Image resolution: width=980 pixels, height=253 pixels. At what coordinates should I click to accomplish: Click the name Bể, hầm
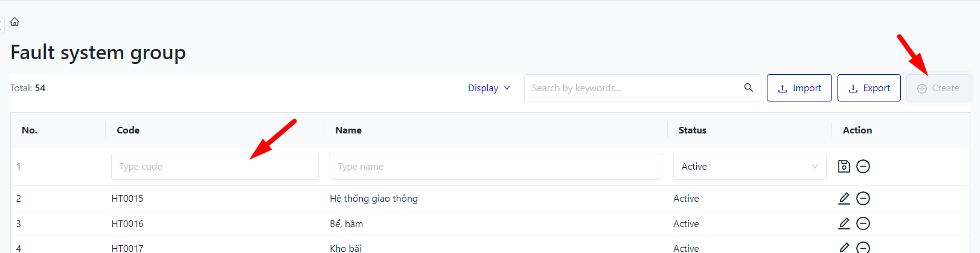(x=347, y=223)
